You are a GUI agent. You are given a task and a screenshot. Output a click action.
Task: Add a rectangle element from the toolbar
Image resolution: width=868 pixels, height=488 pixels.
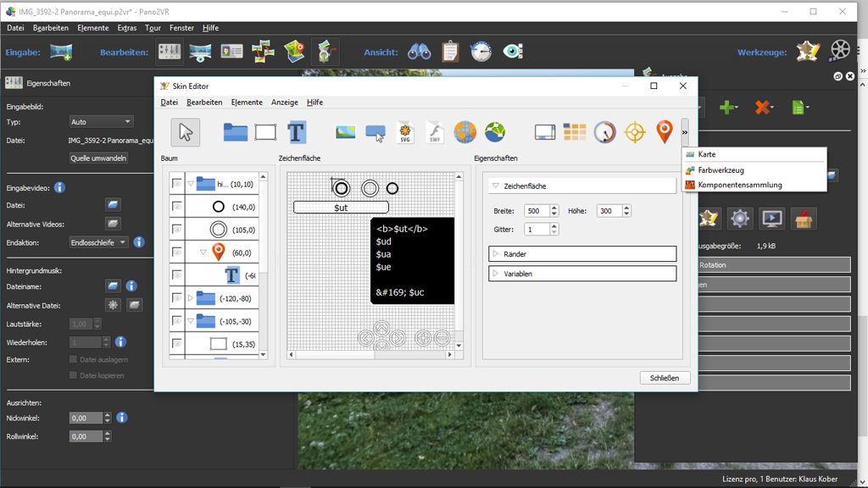(265, 132)
